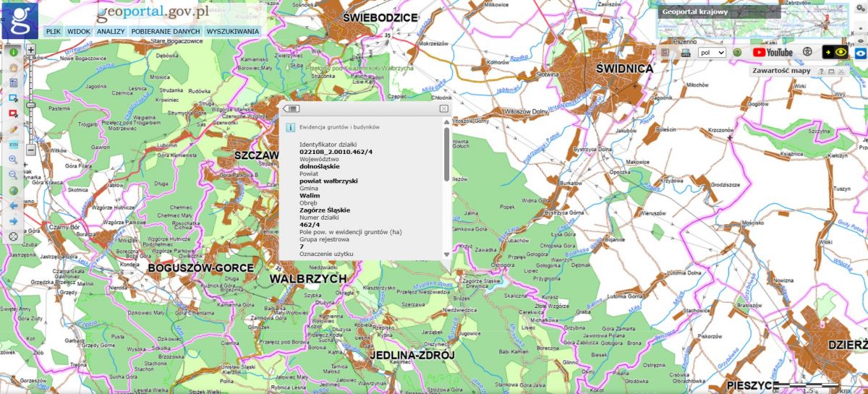Click the JEDLINA-ZDRÓJ label on map

pos(412,356)
